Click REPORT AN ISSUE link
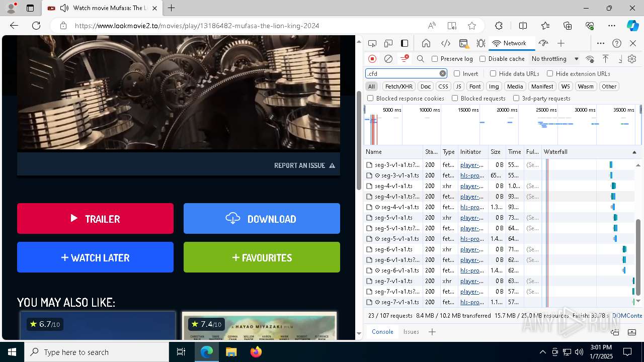Screen dimensions: 644x362 304,165
